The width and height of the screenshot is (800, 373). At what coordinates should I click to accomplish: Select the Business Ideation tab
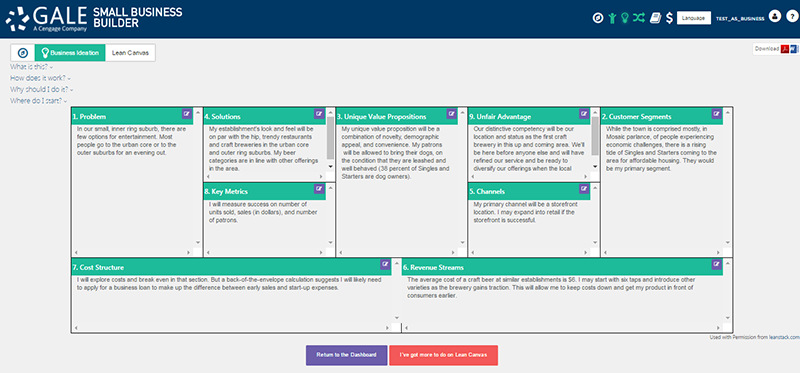point(70,53)
